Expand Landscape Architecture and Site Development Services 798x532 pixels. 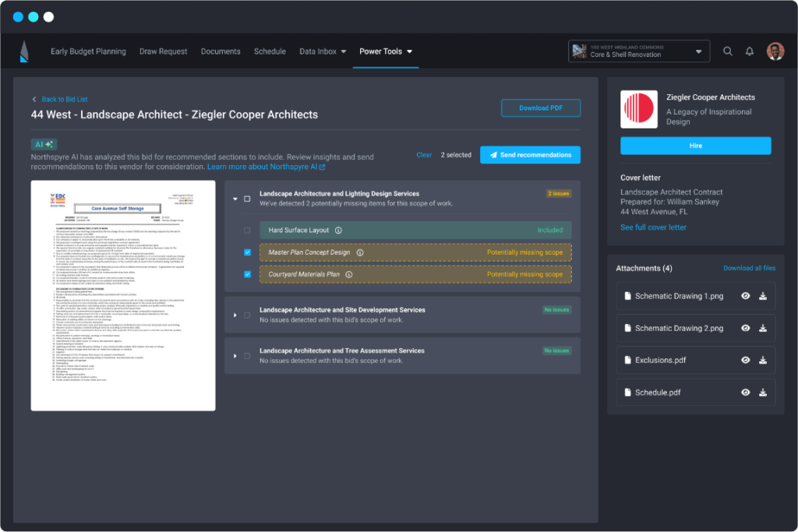pyautogui.click(x=235, y=315)
